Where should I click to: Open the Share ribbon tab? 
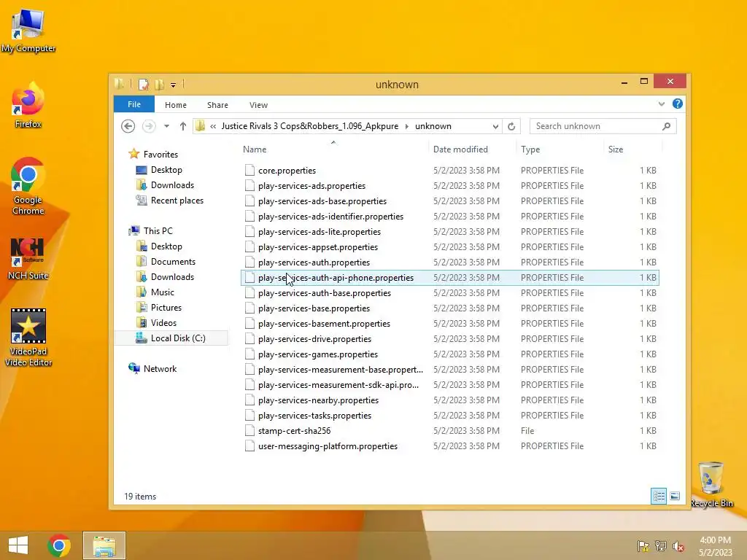[217, 105]
